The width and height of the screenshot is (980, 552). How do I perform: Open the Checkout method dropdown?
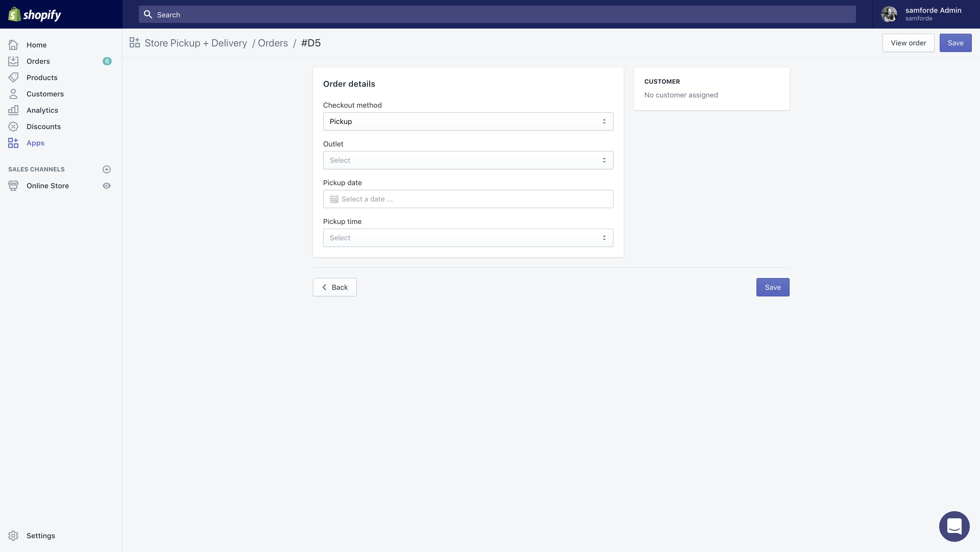[x=468, y=122]
